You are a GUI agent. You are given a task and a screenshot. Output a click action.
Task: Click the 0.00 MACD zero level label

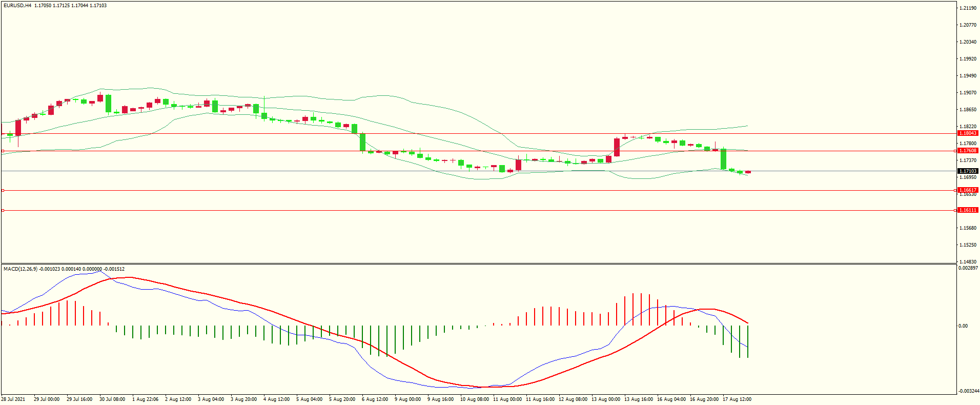(x=963, y=326)
